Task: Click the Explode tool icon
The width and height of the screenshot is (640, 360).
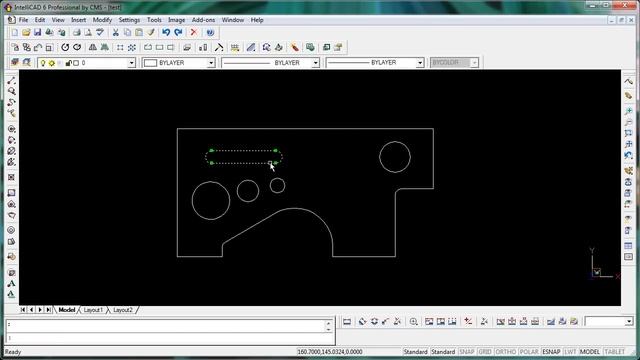Action: click(x=295, y=47)
